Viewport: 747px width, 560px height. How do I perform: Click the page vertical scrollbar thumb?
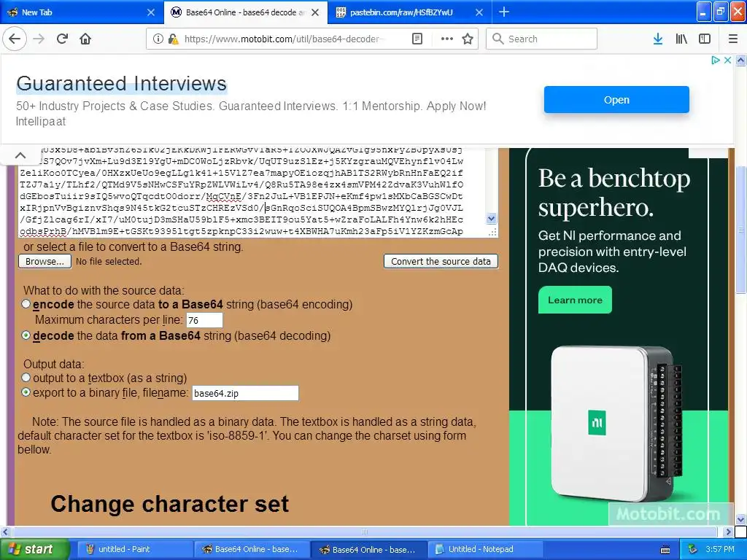pyautogui.click(x=741, y=228)
